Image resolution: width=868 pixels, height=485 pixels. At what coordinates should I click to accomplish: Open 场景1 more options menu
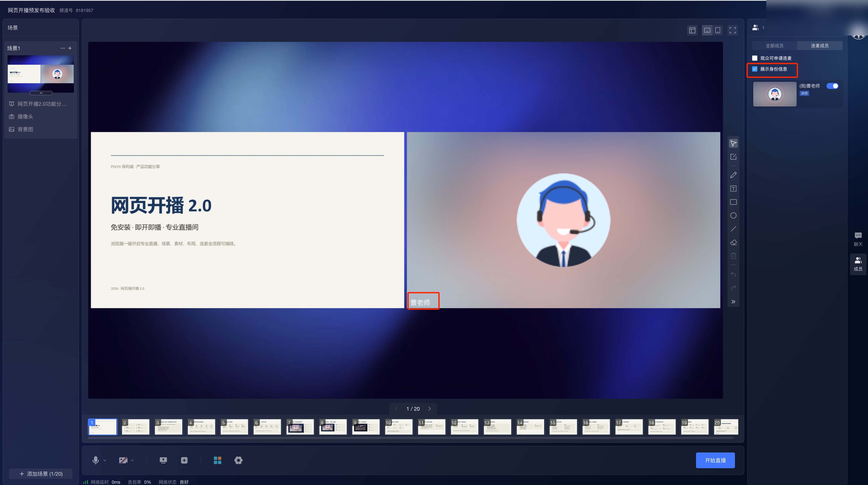[x=63, y=48]
